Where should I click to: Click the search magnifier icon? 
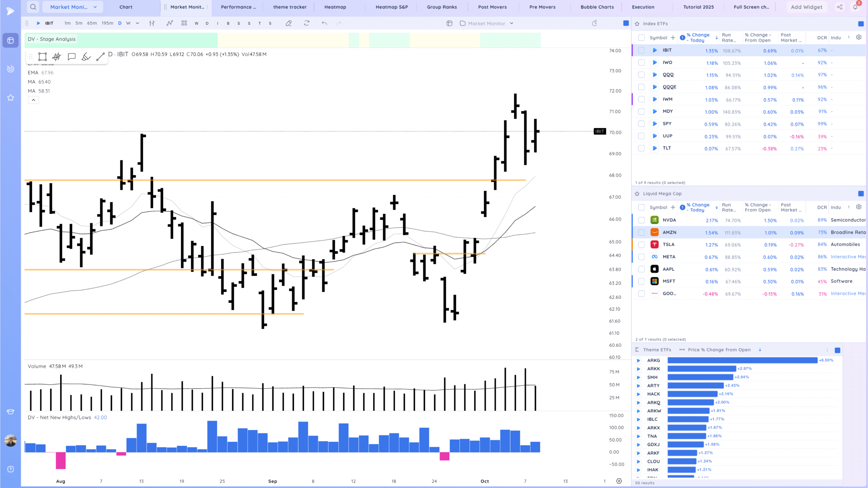(33, 7)
